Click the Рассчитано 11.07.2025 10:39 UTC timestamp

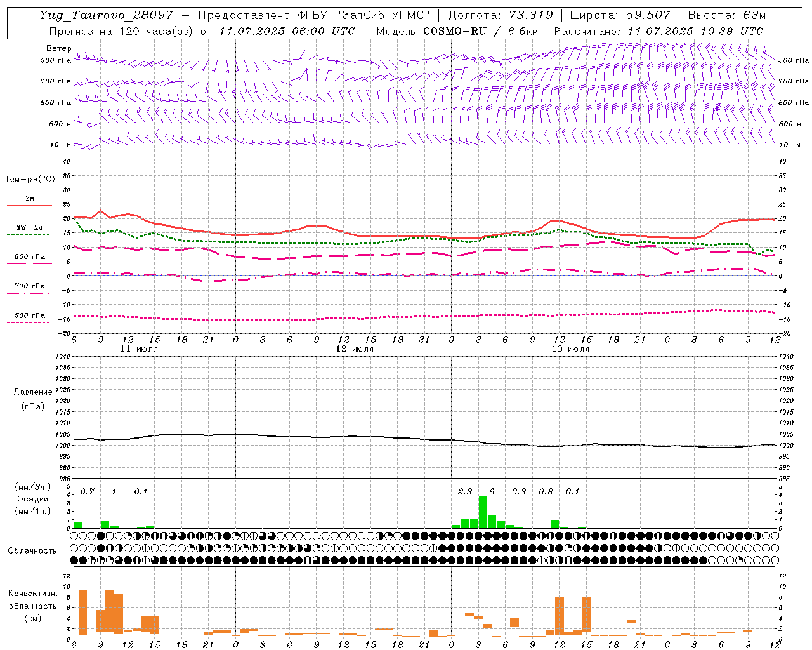tap(658, 31)
